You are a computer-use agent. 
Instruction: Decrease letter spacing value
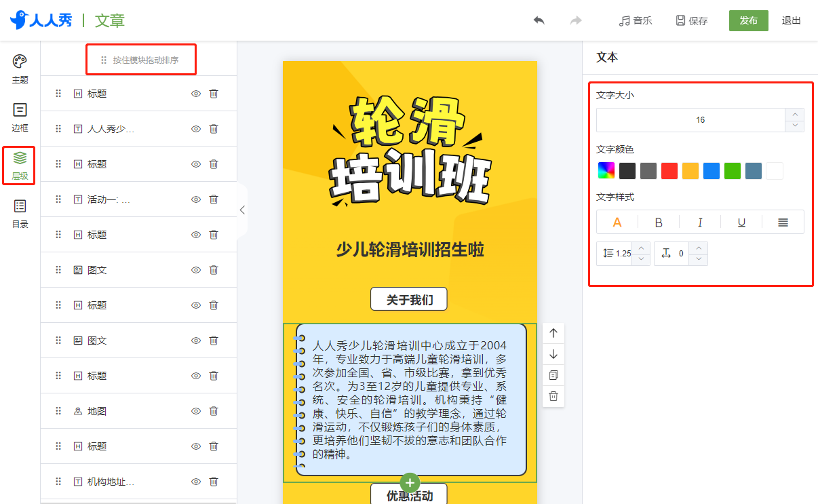click(x=699, y=259)
